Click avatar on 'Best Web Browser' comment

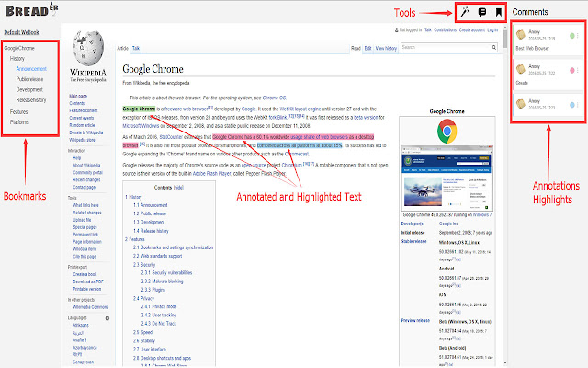pos(521,35)
